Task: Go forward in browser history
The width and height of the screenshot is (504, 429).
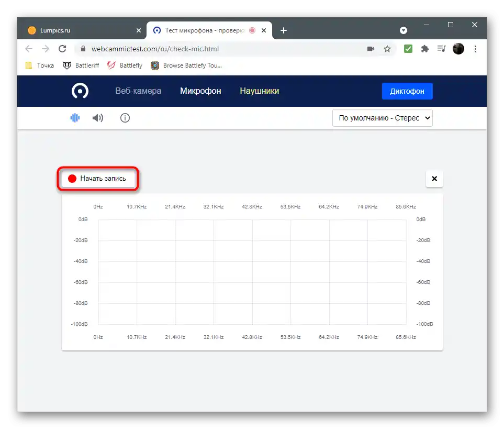Action: 46,49
